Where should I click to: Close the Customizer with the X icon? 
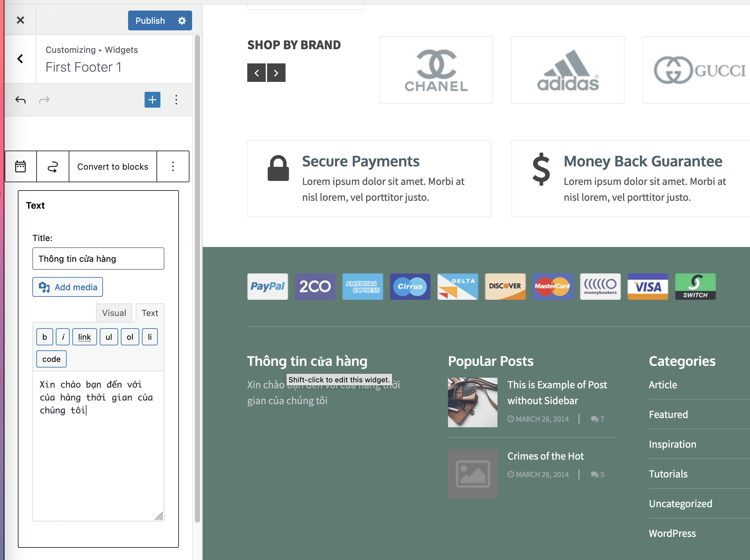pyautogui.click(x=20, y=20)
